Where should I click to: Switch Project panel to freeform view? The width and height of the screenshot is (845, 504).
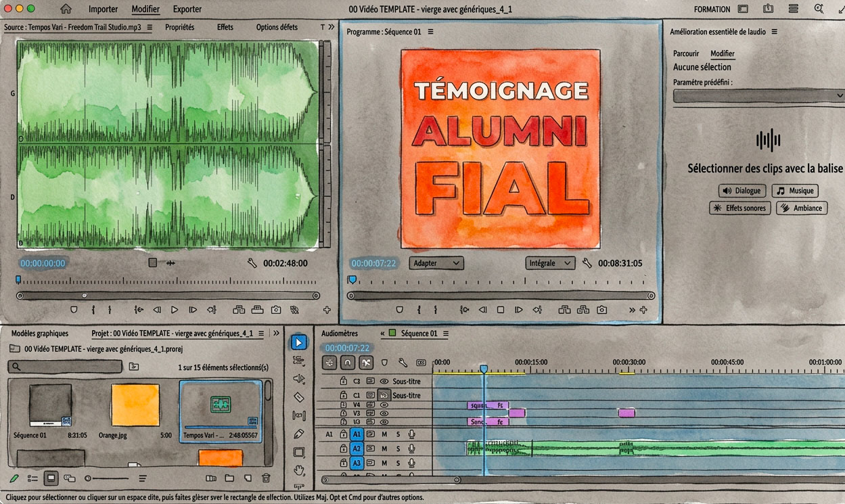(69, 478)
